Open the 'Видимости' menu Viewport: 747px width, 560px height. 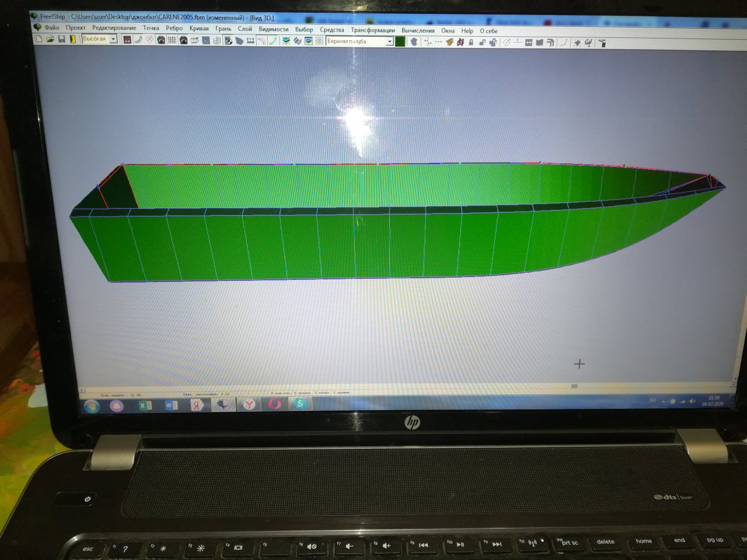[x=273, y=29]
